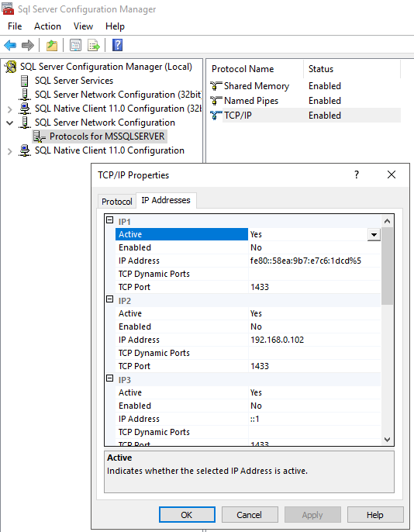Open the Active value dropdown arrow
Screen dimensions: 414x532
374,234
